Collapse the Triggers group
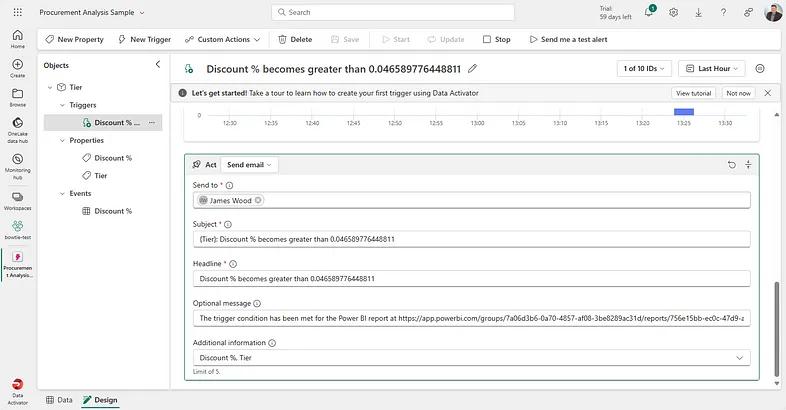The height and width of the screenshot is (410, 786). [x=62, y=105]
